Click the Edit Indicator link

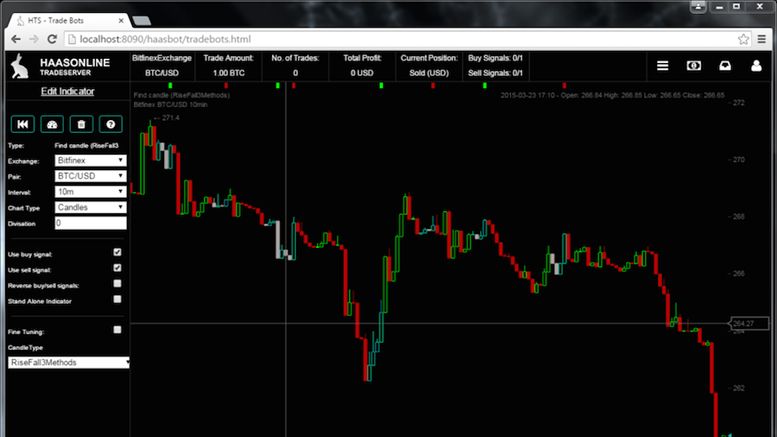67,91
